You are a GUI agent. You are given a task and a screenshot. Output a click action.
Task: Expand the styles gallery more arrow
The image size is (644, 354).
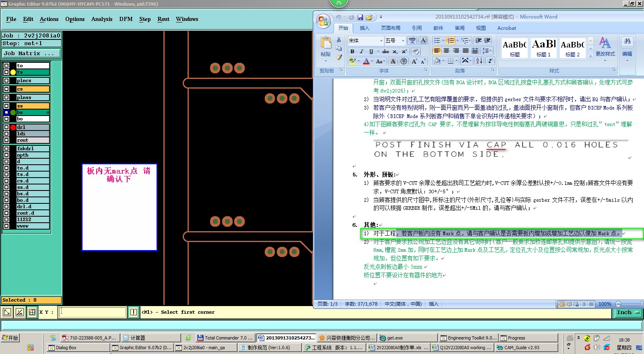coord(590,56)
